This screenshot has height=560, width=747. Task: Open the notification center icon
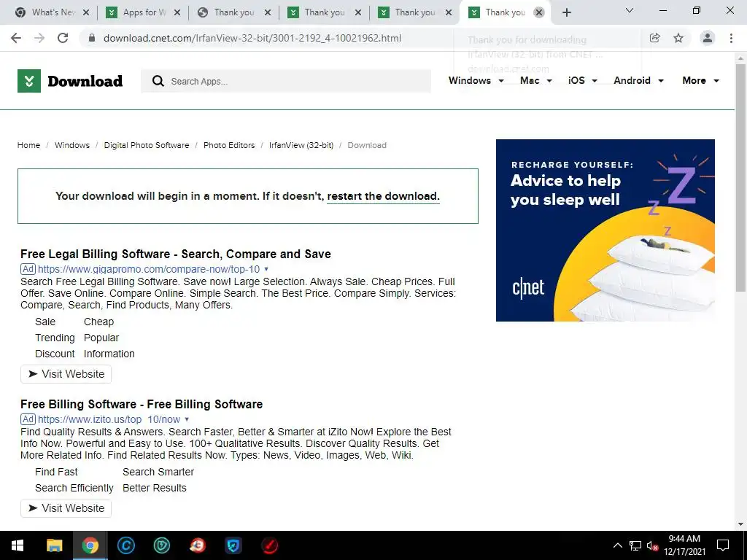723,545
